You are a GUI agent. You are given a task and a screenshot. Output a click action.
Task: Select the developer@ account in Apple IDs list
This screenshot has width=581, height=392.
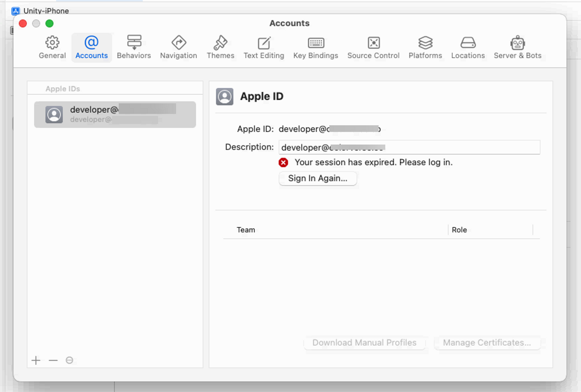pyautogui.click(x=115, y=115)
